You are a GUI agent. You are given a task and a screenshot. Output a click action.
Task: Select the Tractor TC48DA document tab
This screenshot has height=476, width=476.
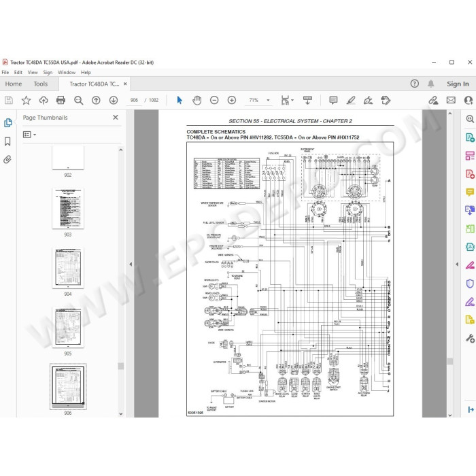(94, 84)
